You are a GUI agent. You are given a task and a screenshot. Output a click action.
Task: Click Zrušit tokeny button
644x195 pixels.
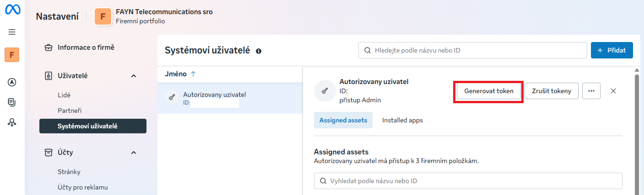551,91
